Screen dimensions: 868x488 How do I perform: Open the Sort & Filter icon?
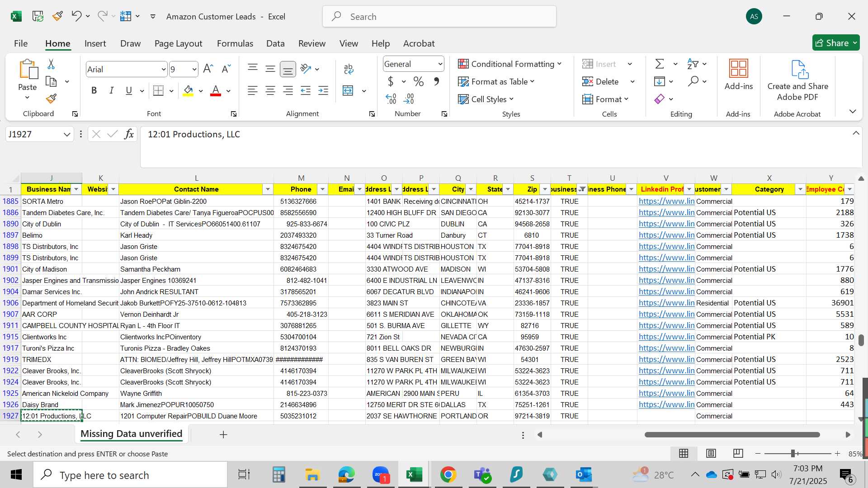coord(693,64)
